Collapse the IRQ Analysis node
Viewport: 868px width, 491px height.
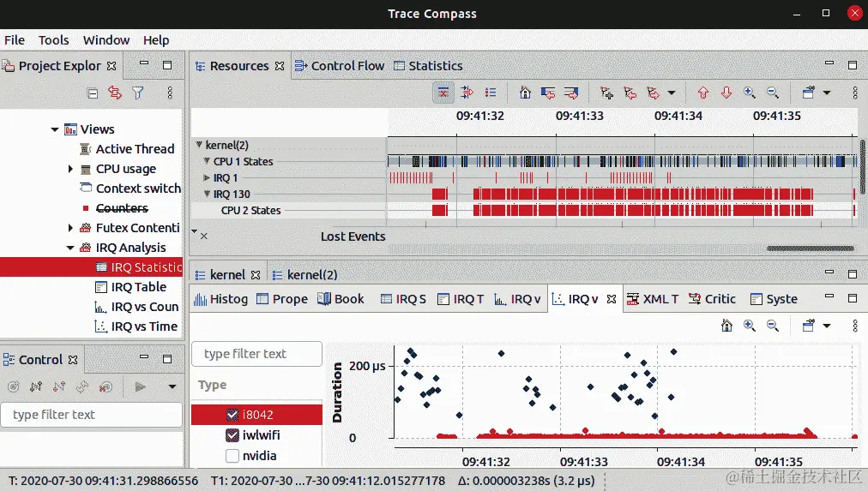[x=70, y=248]
